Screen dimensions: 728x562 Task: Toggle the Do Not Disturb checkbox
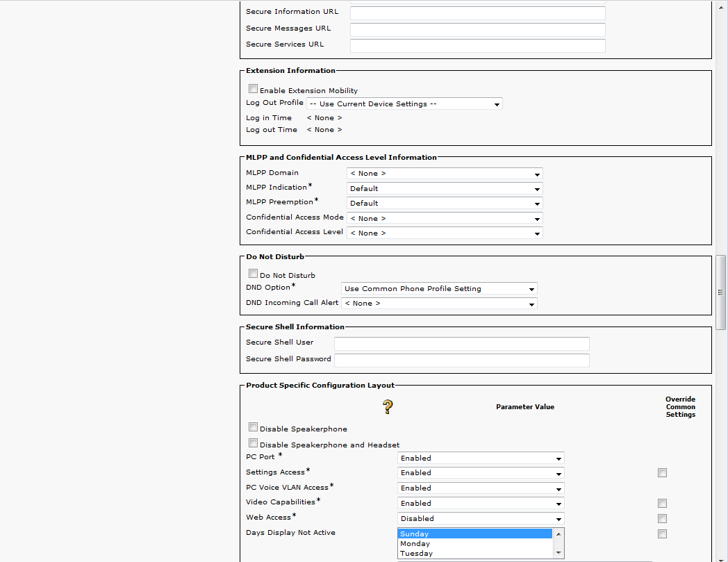254,274
